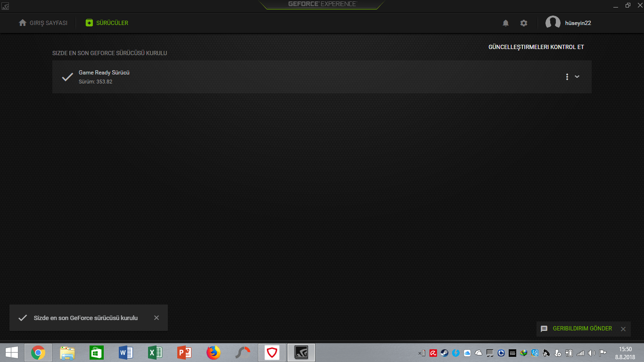Open Microsoft Store from the taskbar
The image size is (644, 362).
[97, 353]
